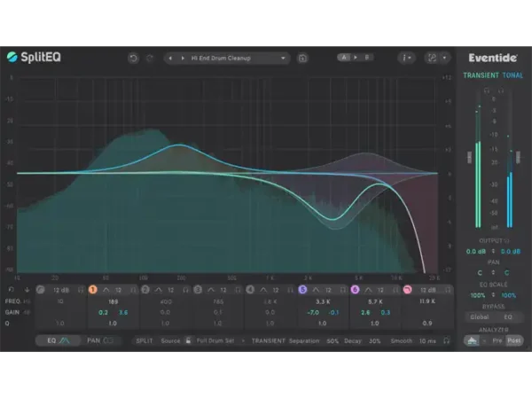
Task: Change band 2 filter shape icon
Action: point(159,290)
